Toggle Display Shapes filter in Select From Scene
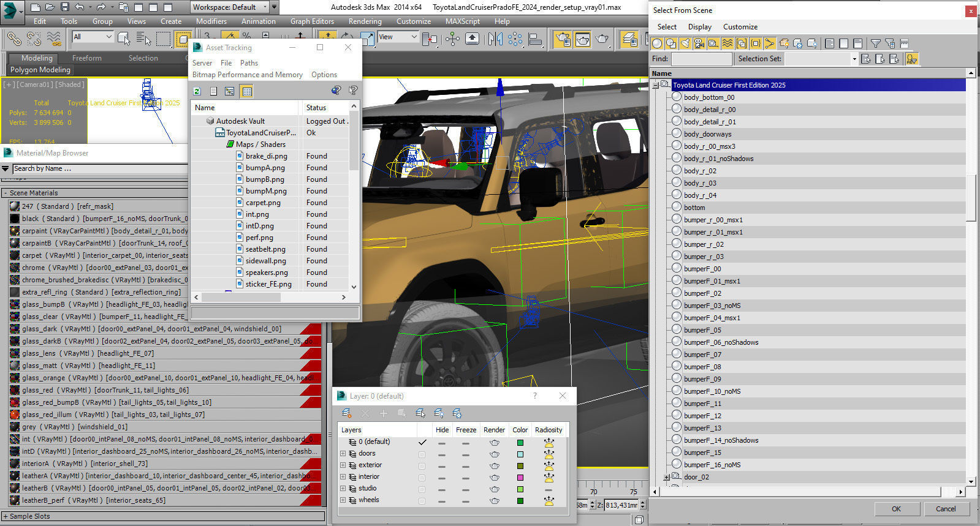Viewport: 980px width, 526px height. [671, 43]
